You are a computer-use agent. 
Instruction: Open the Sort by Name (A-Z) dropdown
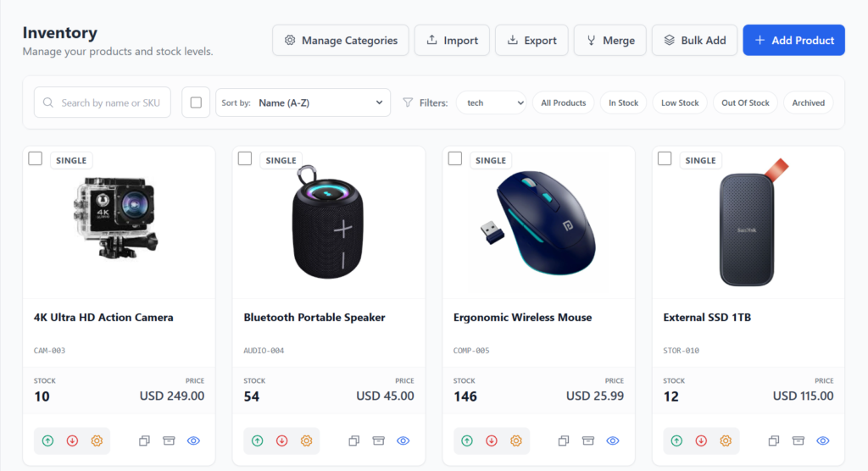point(303,103)
